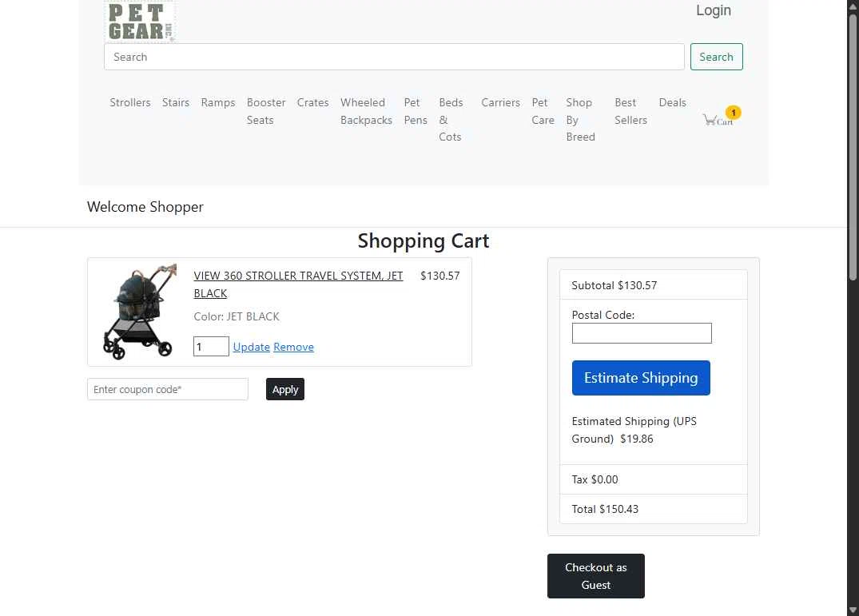Screen dimensions: 859x616
Task: Click the Postal Code input field
Action: pos(642,333)
